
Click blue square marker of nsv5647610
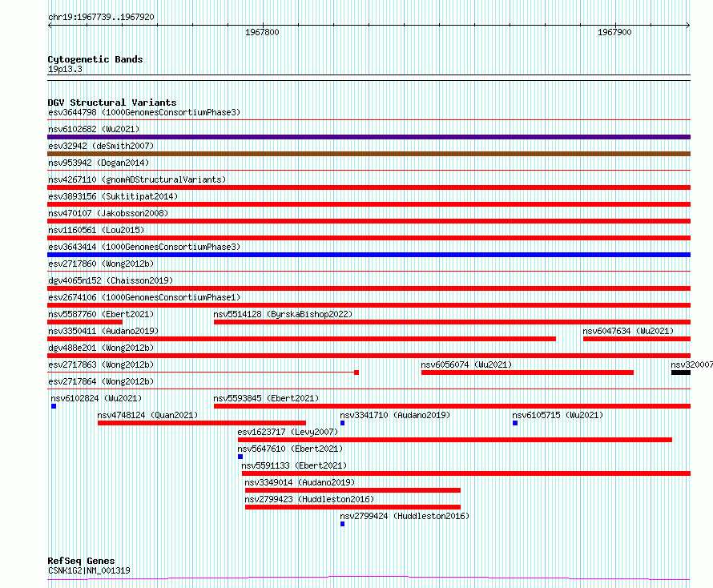tap(240, 457)
